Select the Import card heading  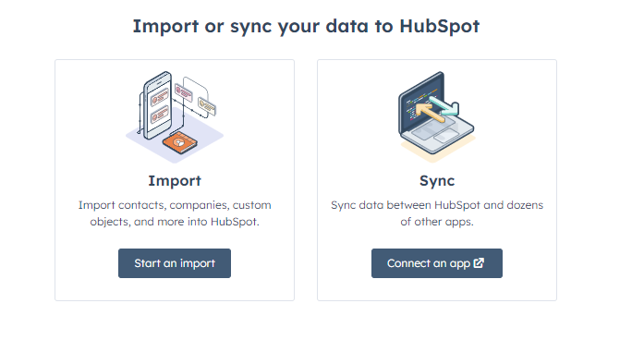pos(175,181)
